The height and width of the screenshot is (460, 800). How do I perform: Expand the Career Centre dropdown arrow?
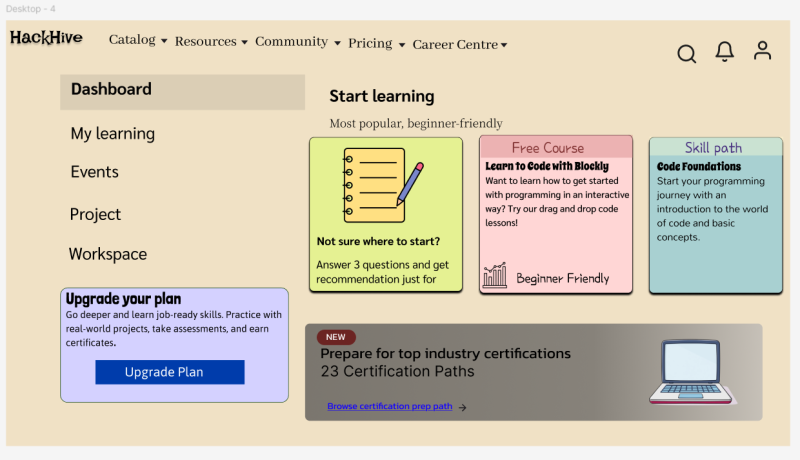[504, 45]
